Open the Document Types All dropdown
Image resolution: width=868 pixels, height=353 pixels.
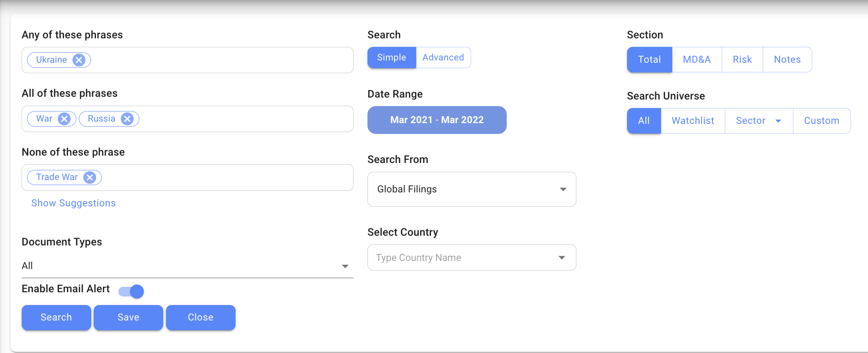(x=187, y=266)
